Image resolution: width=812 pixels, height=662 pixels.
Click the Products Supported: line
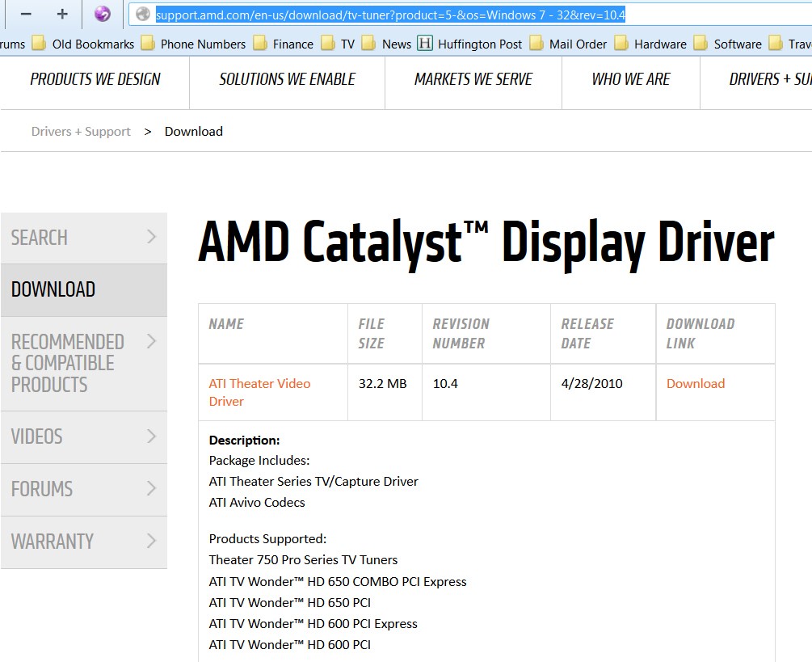(267, 539)
